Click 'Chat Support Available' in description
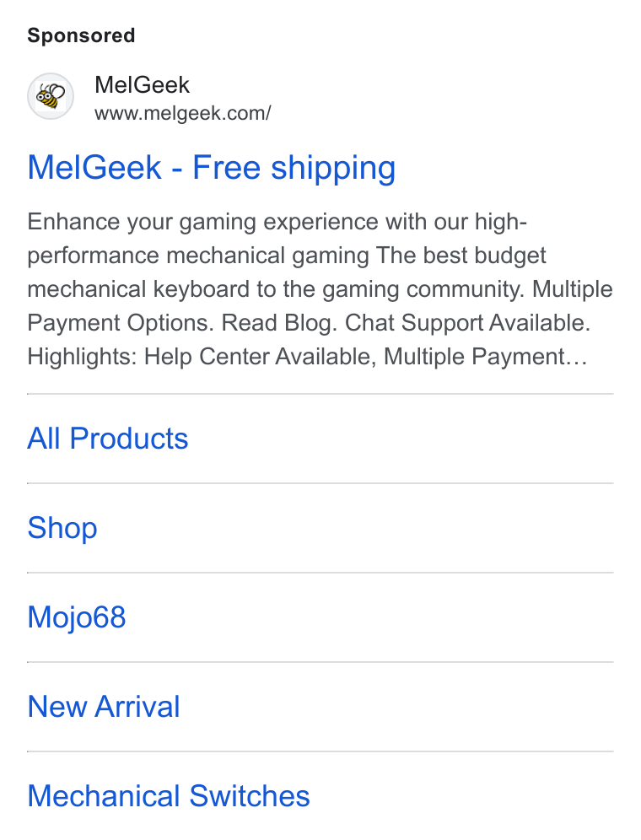Viewport: 641px width, 840px height. (467, 323)
